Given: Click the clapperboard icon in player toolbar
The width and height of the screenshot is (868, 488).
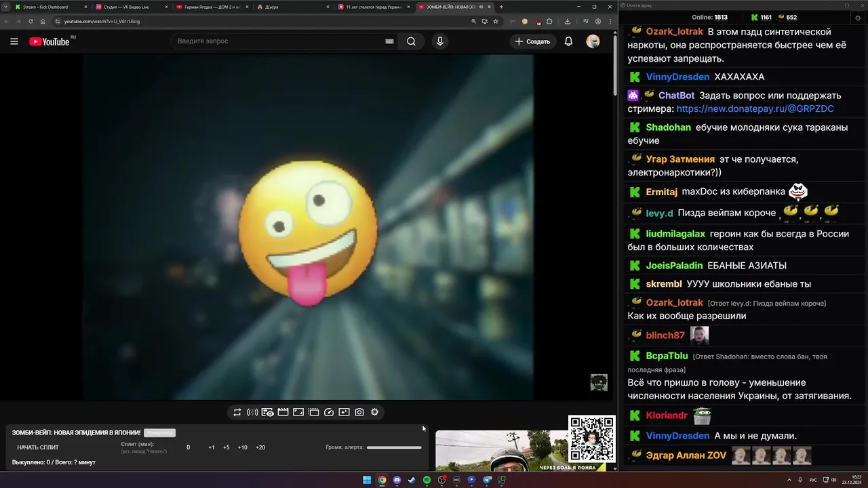Looking at the screenshot, I should point(283,412).
